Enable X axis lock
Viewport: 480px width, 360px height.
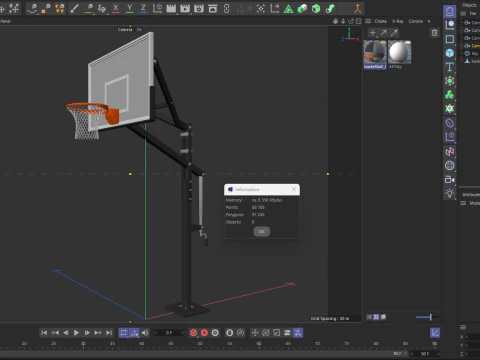pos(116,8)
